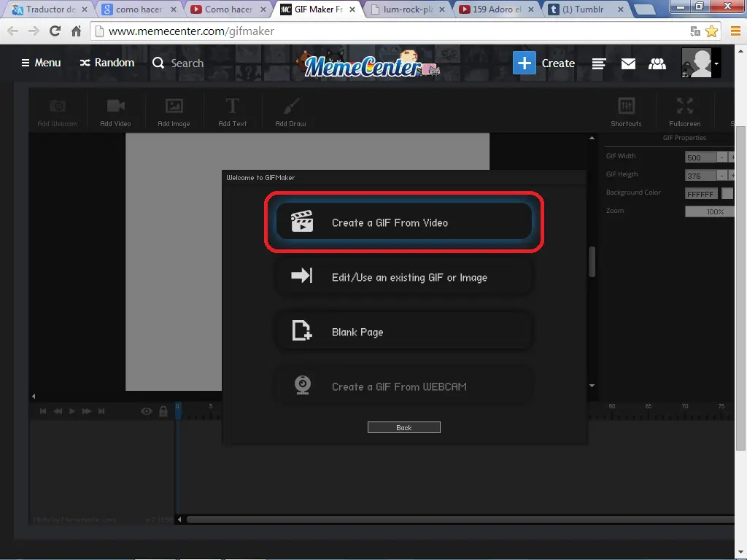
Task: Click the GIF Properties panel header
Action: click(684, 138)
